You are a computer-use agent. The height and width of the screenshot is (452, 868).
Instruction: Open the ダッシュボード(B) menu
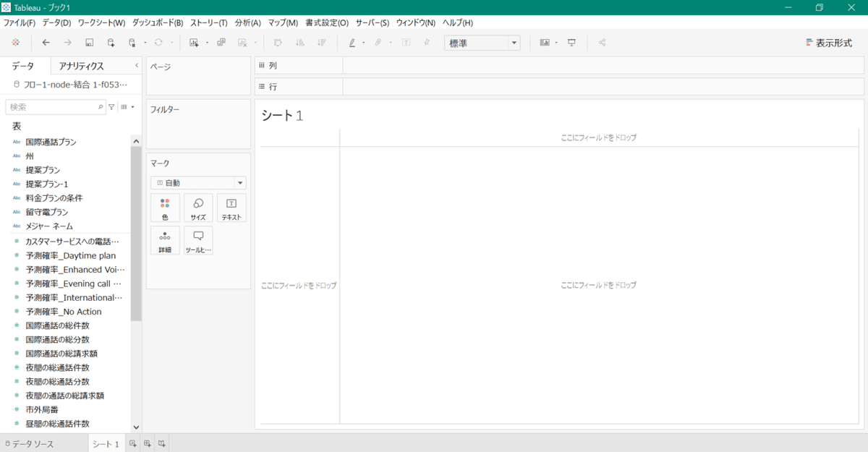click(x=158, y=23)
